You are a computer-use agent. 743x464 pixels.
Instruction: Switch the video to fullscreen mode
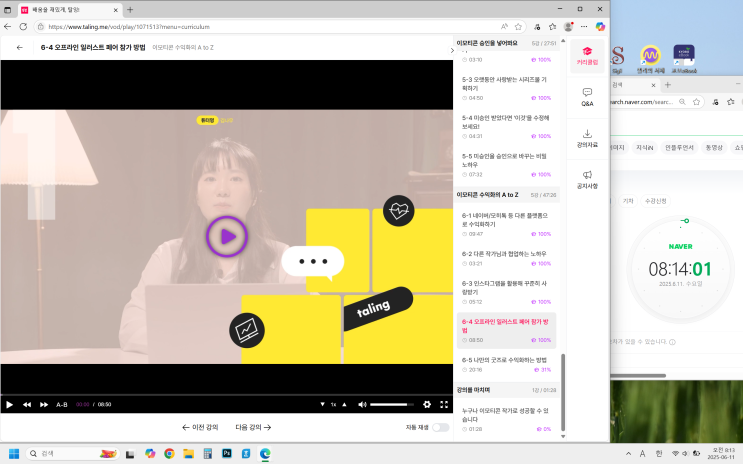click(x=444, y=404)
